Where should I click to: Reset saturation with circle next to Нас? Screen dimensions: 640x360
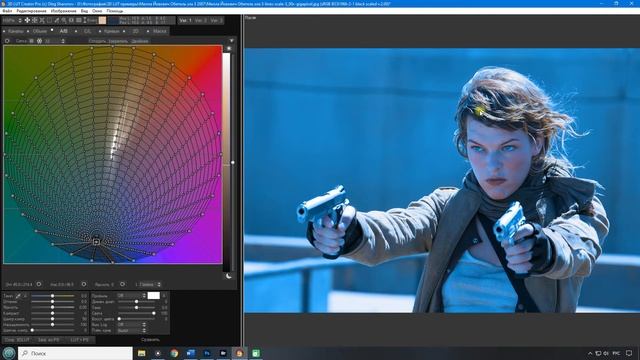click(x=84, y=284)
